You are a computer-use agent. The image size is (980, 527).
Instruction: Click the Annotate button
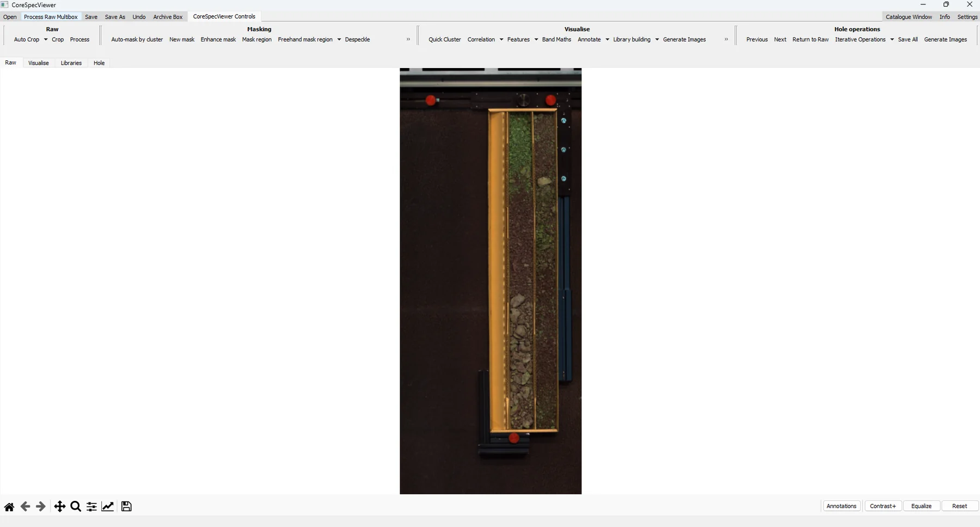tap(589, 40)
